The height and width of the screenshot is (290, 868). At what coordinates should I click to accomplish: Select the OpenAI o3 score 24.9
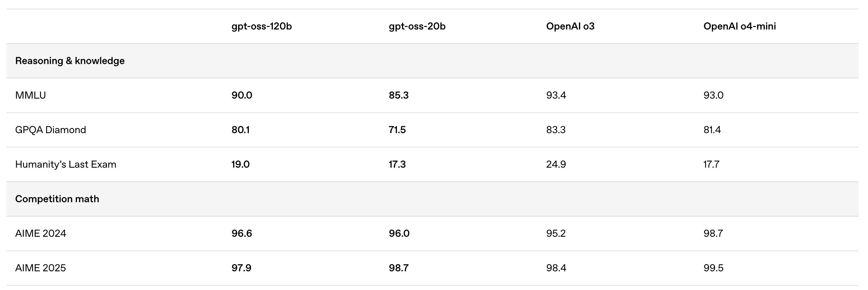click(556, 164)
